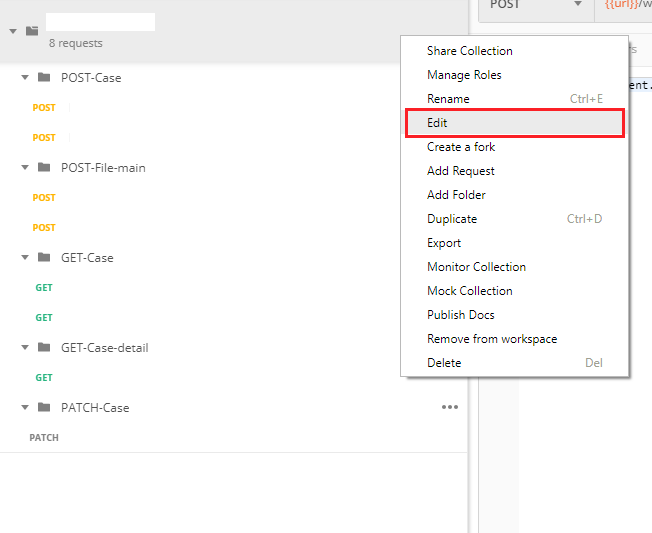The height and width of the screenshot is (533, 652).
Task: Click the POST-File-main folder icon
Action: (44, 167)
